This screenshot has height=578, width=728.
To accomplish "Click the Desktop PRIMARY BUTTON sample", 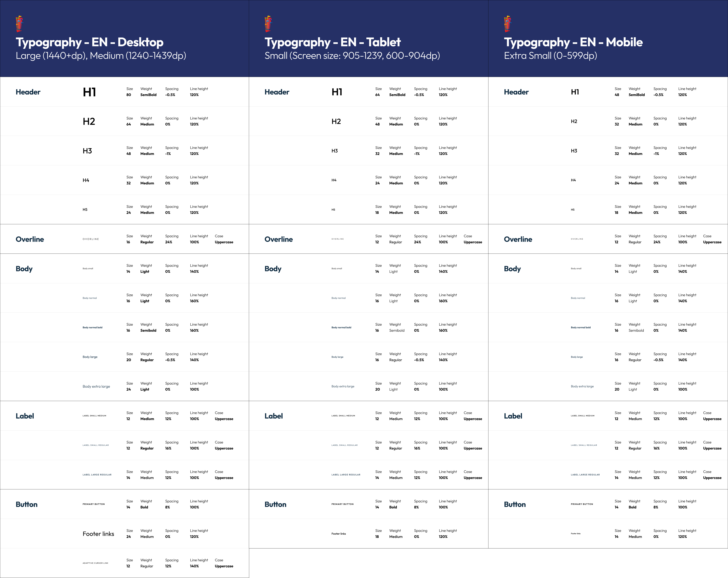I will coord(94,504).
